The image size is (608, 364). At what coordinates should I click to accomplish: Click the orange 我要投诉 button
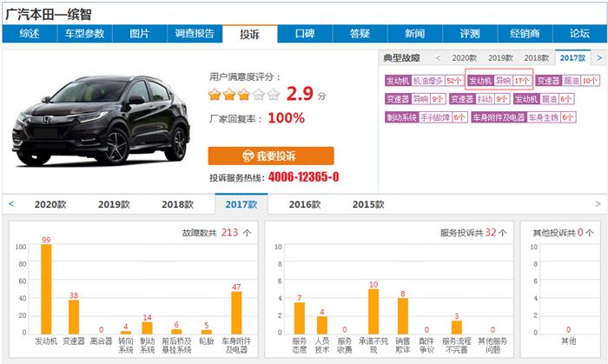tap(271, 156)
